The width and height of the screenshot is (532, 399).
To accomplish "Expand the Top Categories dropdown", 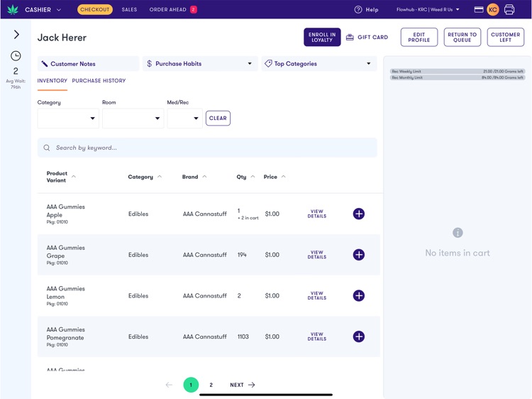I will [319, 63].
